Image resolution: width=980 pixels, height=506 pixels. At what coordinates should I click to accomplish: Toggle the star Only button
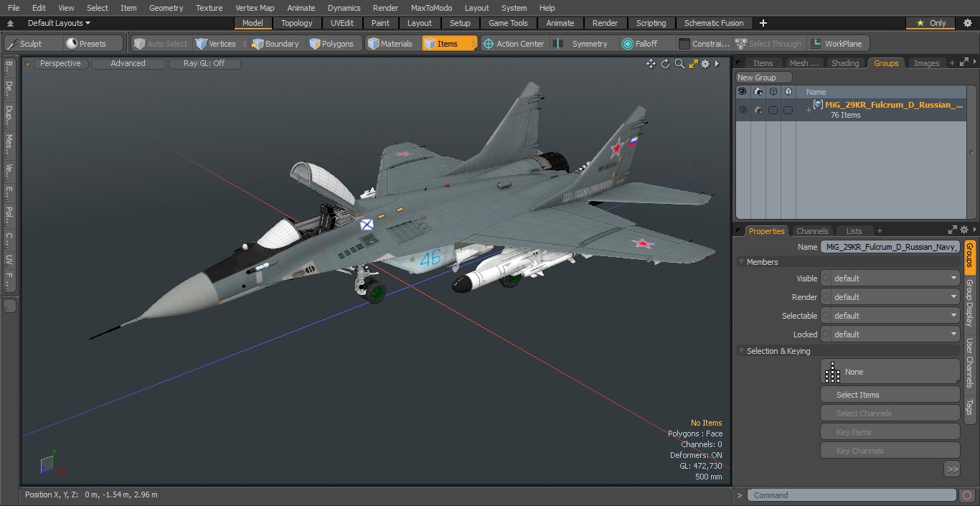(x=931, y=23)
